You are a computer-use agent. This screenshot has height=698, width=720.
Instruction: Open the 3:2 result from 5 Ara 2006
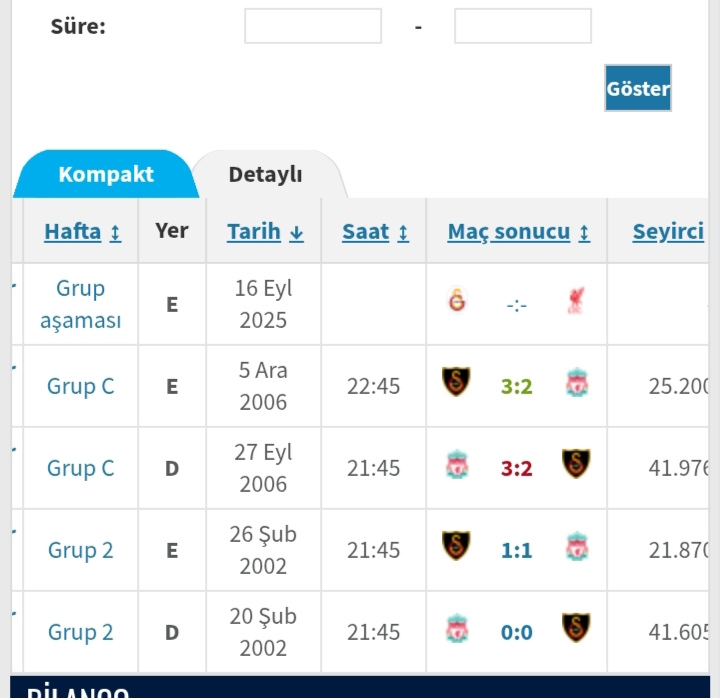tap(517, 387)
